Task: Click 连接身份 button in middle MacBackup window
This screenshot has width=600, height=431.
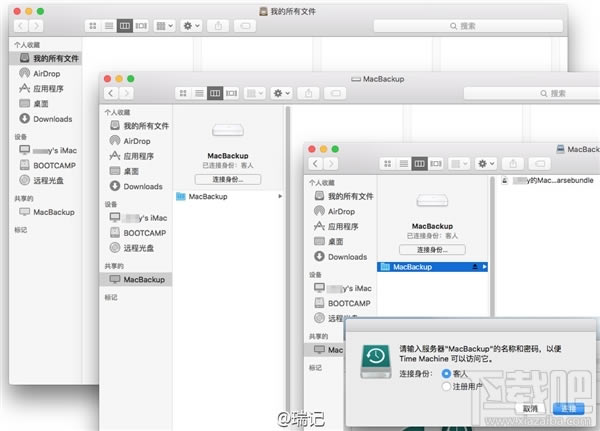Action: [228, 179]
